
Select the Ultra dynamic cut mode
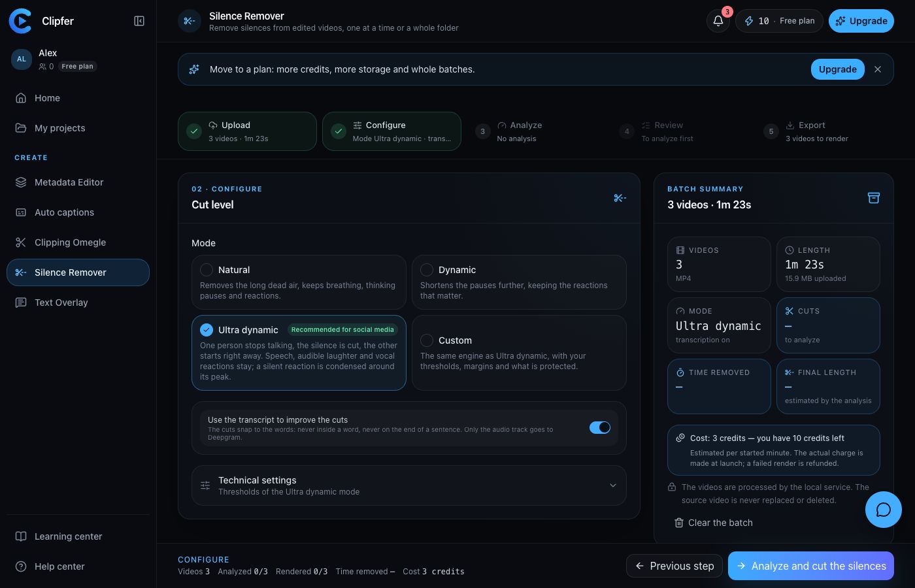pyautogui.click(x=299, y=353)
